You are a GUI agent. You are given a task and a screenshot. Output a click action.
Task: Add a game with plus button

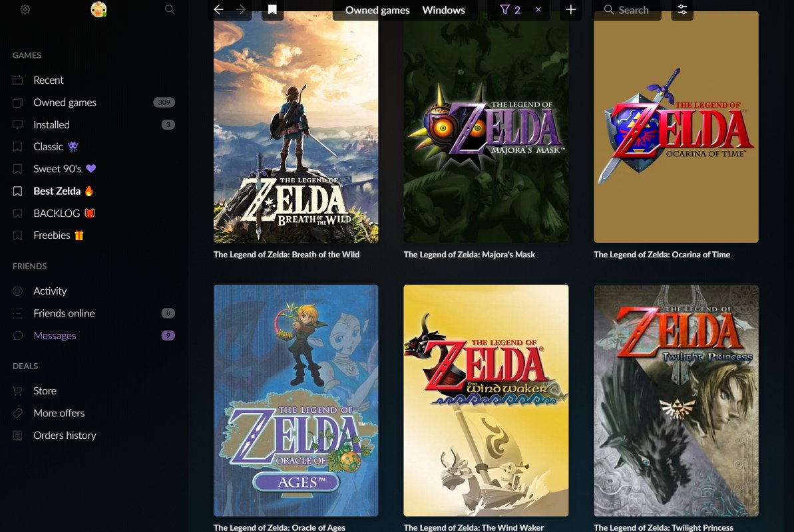pos(570,9)
